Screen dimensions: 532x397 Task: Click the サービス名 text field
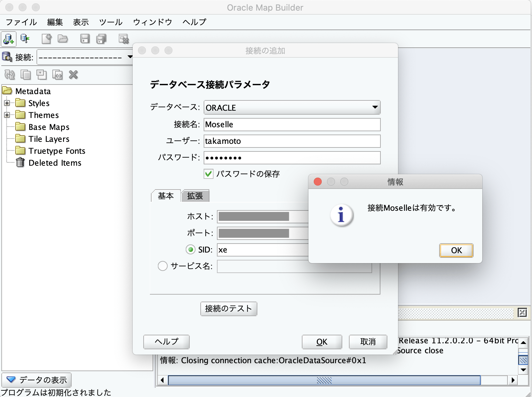295,266
